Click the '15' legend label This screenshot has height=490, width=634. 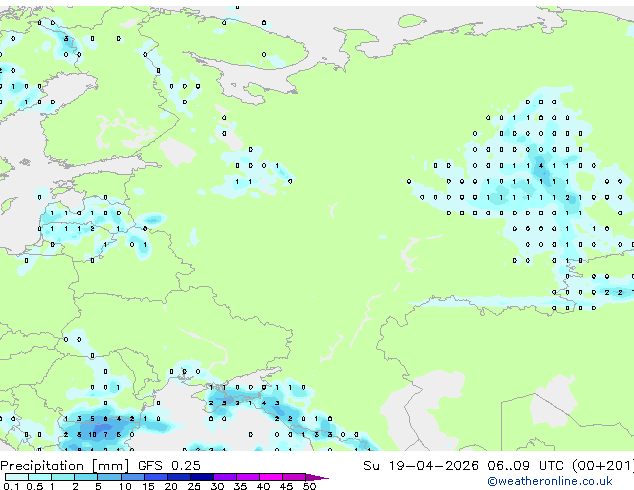(148, 486)
